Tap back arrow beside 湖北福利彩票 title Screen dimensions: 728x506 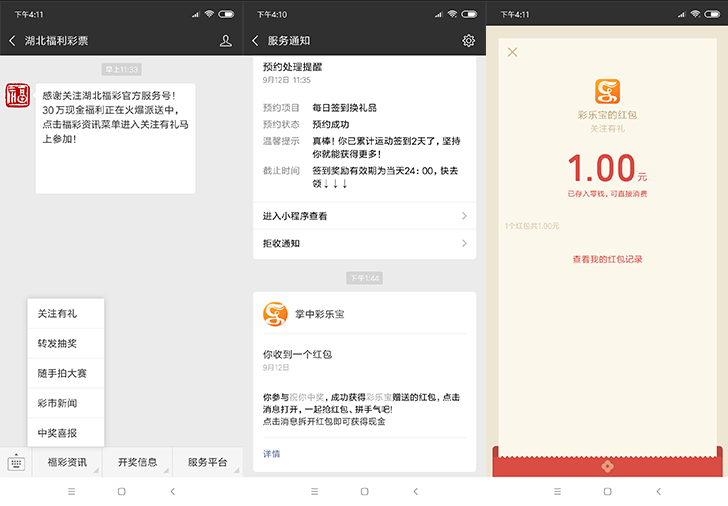(x=12, y=41)
